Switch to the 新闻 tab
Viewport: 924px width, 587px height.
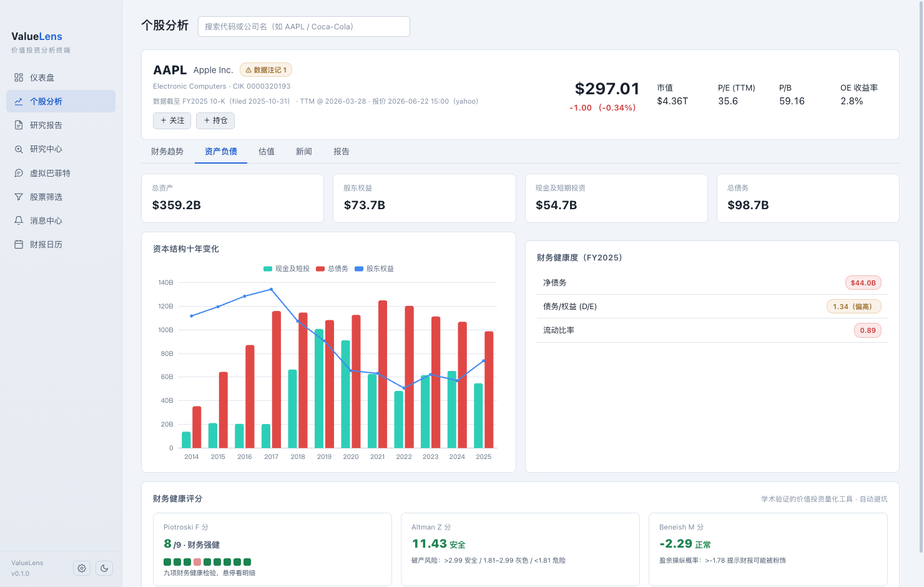tap(304, 152)
